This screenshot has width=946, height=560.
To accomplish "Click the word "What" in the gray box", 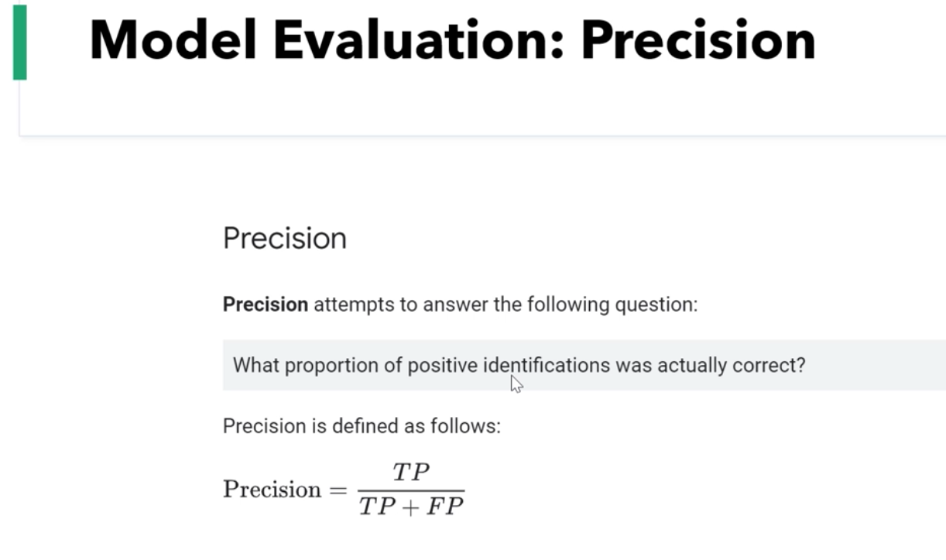I will (255, 365).
